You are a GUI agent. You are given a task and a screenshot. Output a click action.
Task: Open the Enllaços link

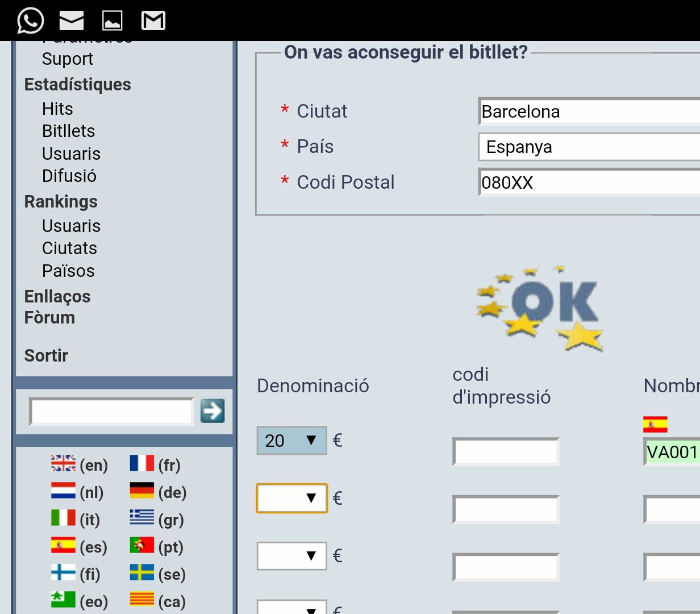(x=57, y=296)
